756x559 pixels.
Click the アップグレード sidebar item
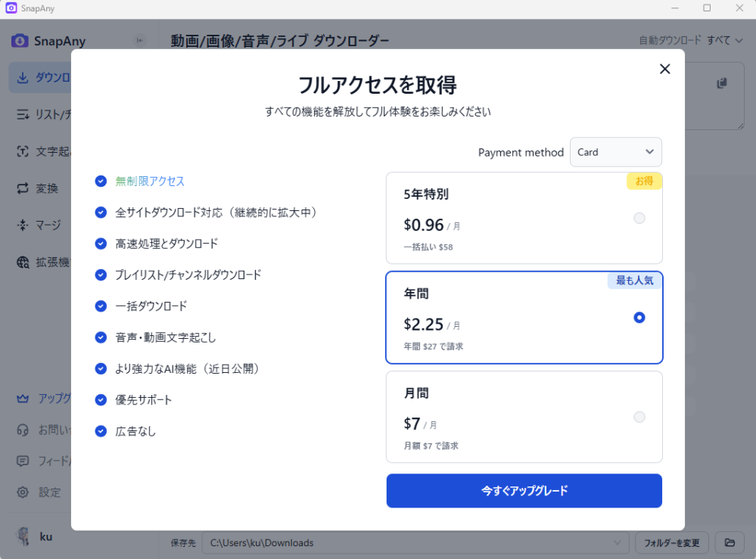pyautogui.click(x=42, y=399)
